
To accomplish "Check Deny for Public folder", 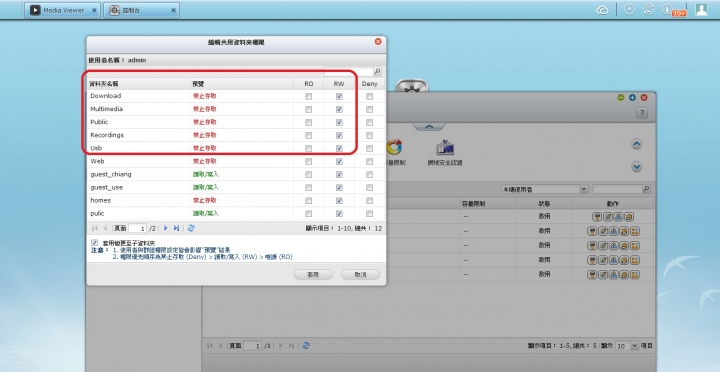I will (x=369, y=123).
